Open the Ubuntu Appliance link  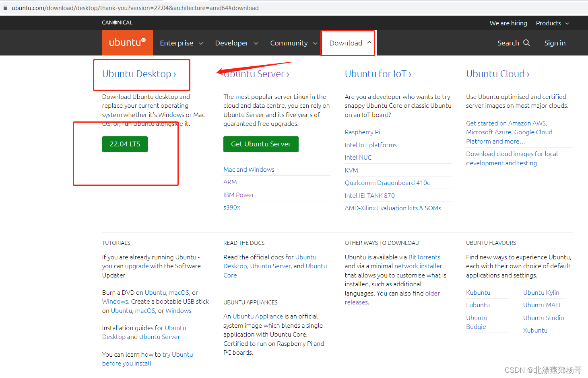[258, 316]
